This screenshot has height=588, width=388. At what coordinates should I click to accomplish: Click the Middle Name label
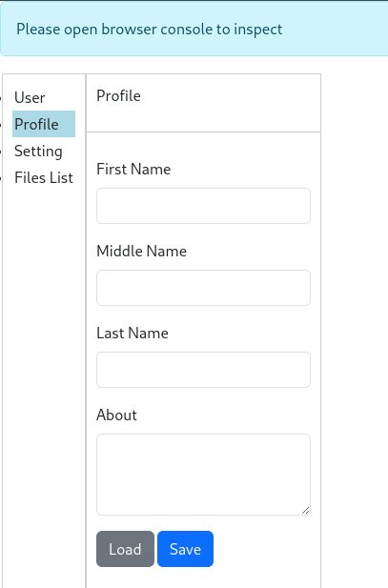141,251
